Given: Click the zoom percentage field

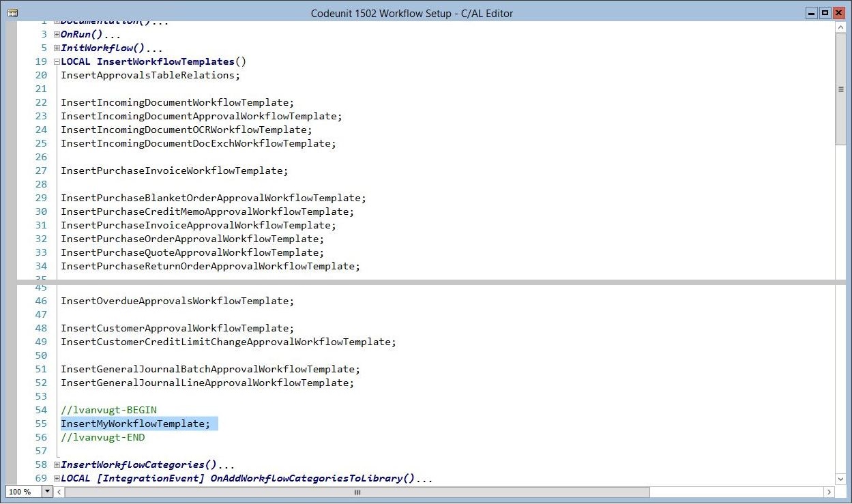Looking at the screenshot, I should point(24,492).
